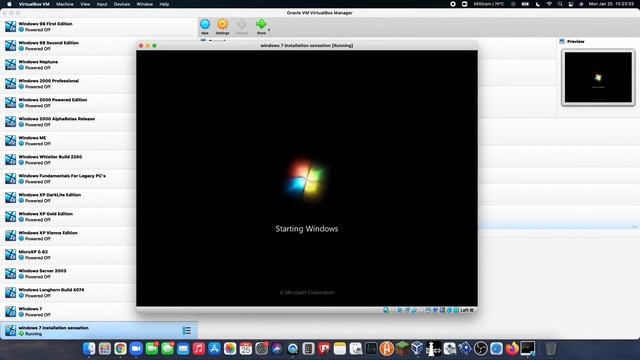The image size is (640, 360).
Task: Open Launchpad from the Dock
Action: pyautogui.click(x=104, y=349)
